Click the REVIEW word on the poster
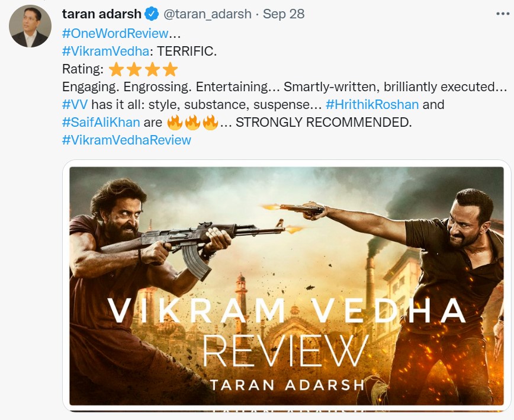 (285, 351)
